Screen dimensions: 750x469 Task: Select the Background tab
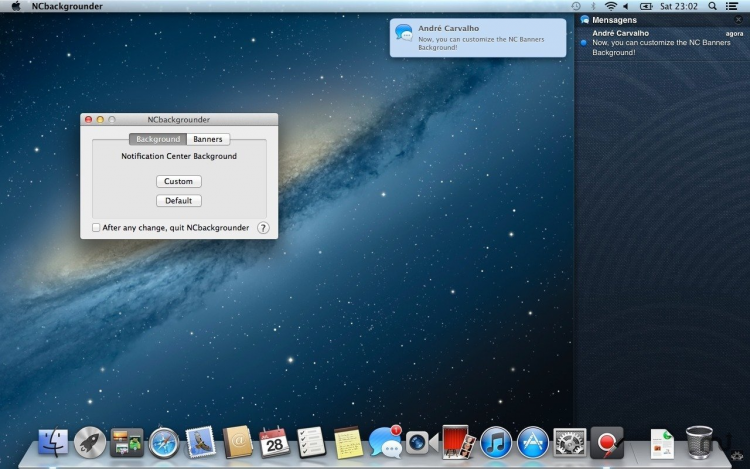point(158,139)
